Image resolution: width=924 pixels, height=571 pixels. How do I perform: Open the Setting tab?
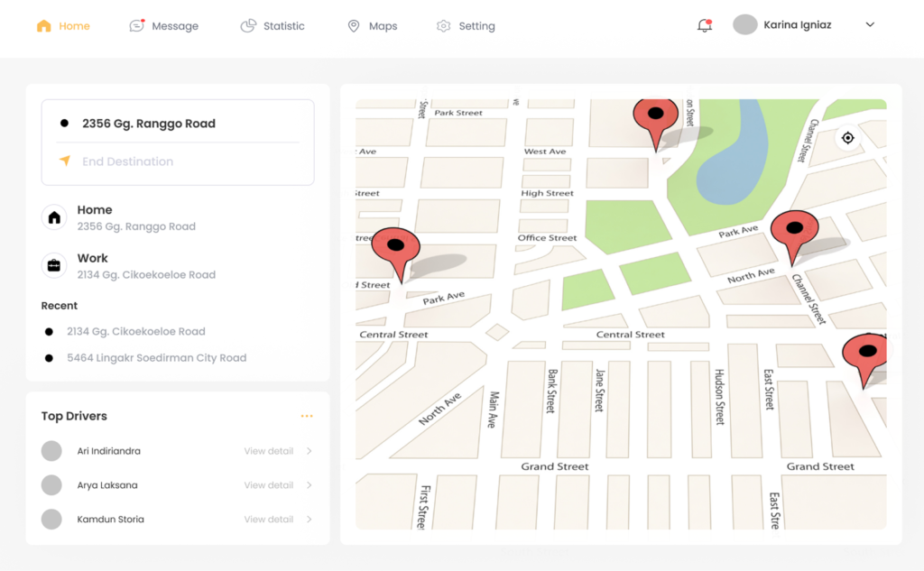pos(466,26)
